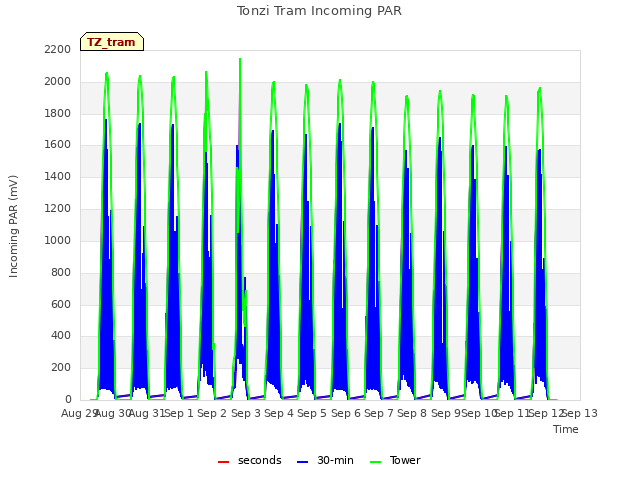The image size is (640, 480).
Task: Click the 200 y-axis tick label
Action: (x=61, y=367)
